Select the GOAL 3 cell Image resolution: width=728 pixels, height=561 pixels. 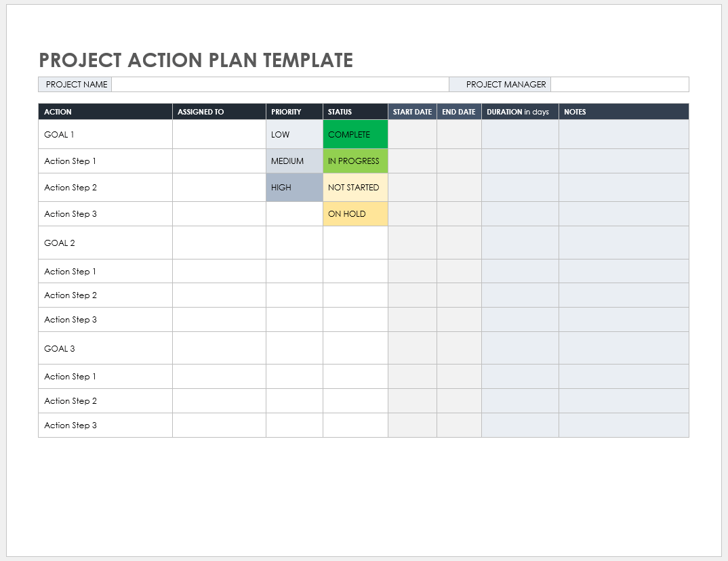coord(105,349)
